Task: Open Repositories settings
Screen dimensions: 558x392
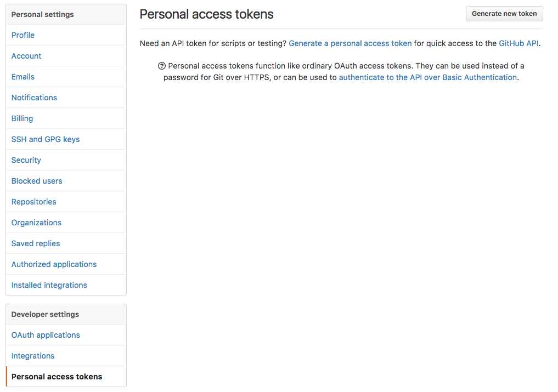Action: 66,202
